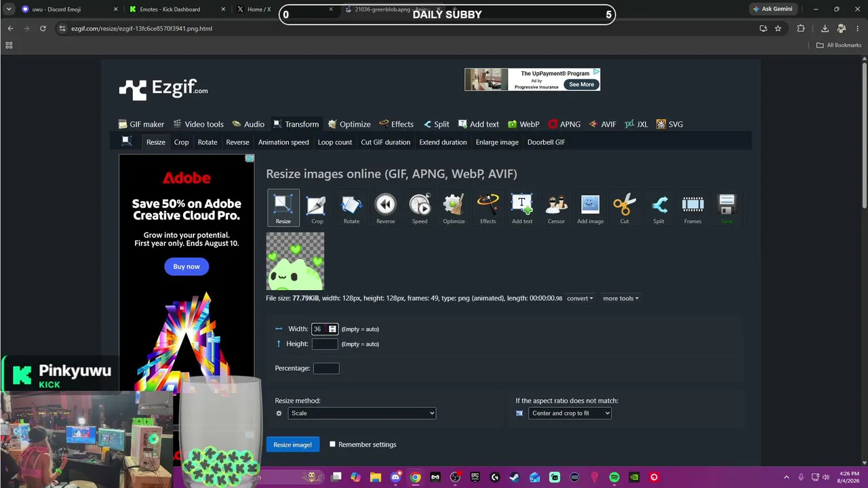This screenshot has height=488, width=868.
Task: Open the Chrome apps grid icon
Action: point(9,45)
